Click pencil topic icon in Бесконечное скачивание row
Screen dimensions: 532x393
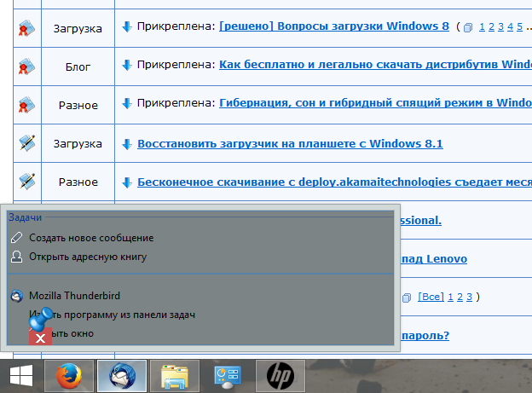26,182
